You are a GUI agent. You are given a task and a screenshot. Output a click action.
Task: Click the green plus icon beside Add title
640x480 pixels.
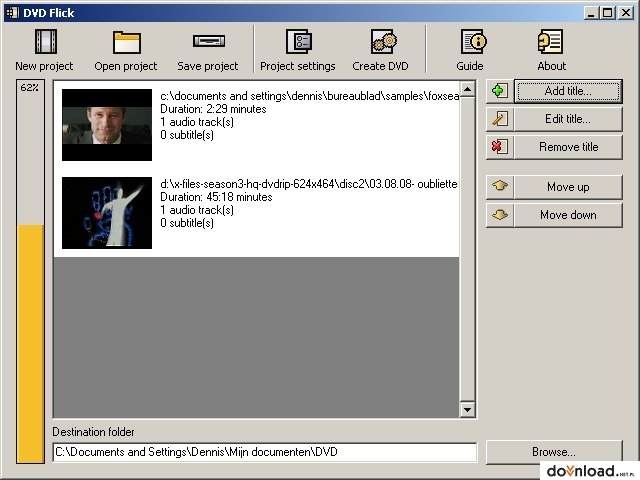pos(499,91)
